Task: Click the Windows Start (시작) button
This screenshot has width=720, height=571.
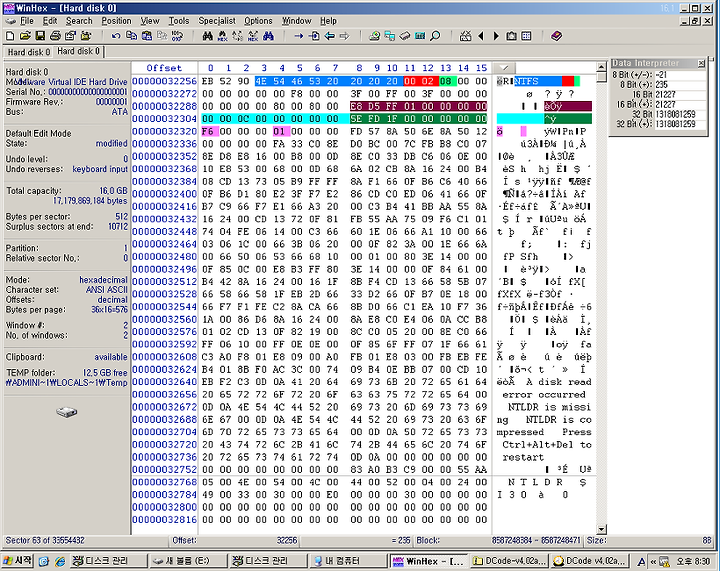Action: tap(17, 560)
